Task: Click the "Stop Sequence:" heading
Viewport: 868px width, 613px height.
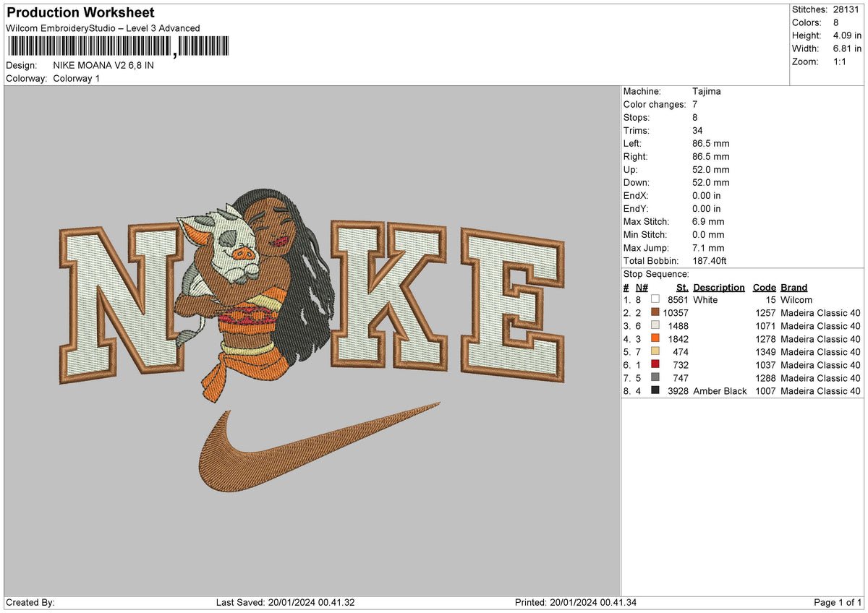Action: [x=656, y=274]
